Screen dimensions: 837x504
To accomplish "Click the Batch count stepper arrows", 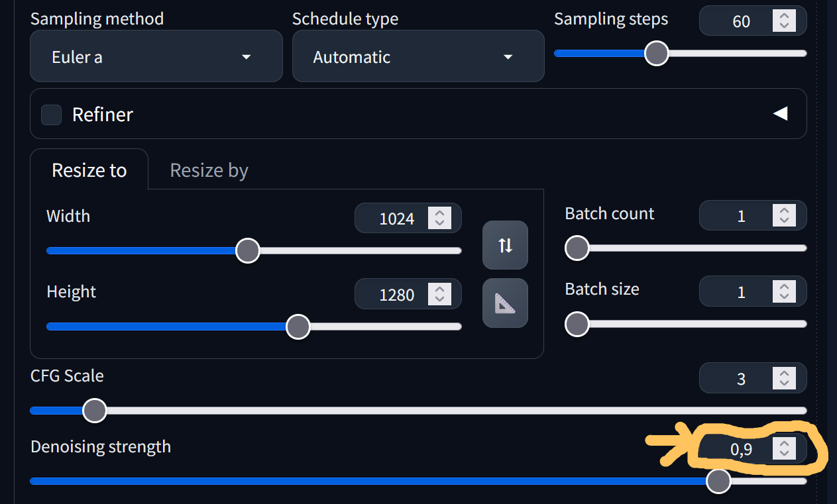I will (x=784, y=216).
